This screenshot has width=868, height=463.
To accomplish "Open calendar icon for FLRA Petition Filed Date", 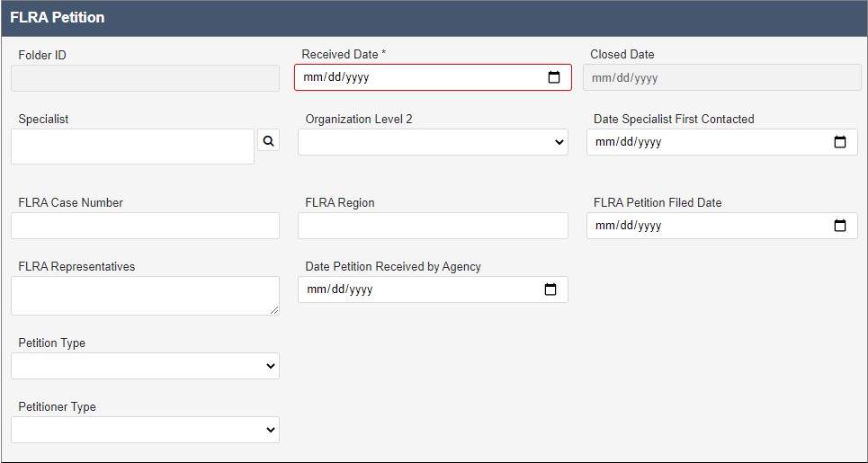I will [840, 226].
